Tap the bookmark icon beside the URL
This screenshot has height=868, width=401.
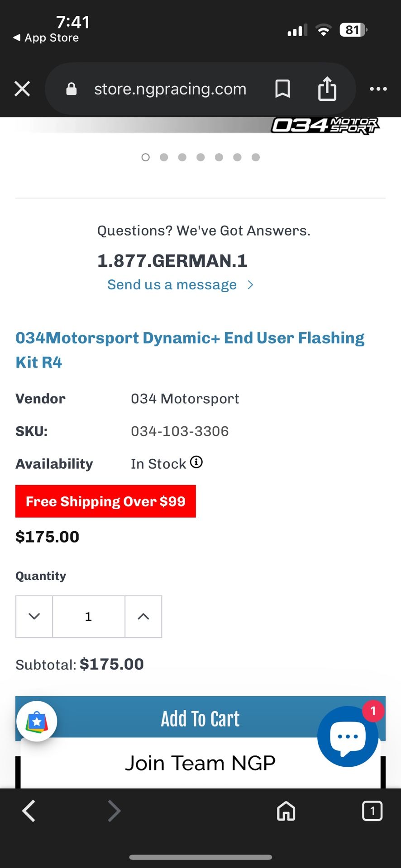pyautogui.click(x=282, y=89)
